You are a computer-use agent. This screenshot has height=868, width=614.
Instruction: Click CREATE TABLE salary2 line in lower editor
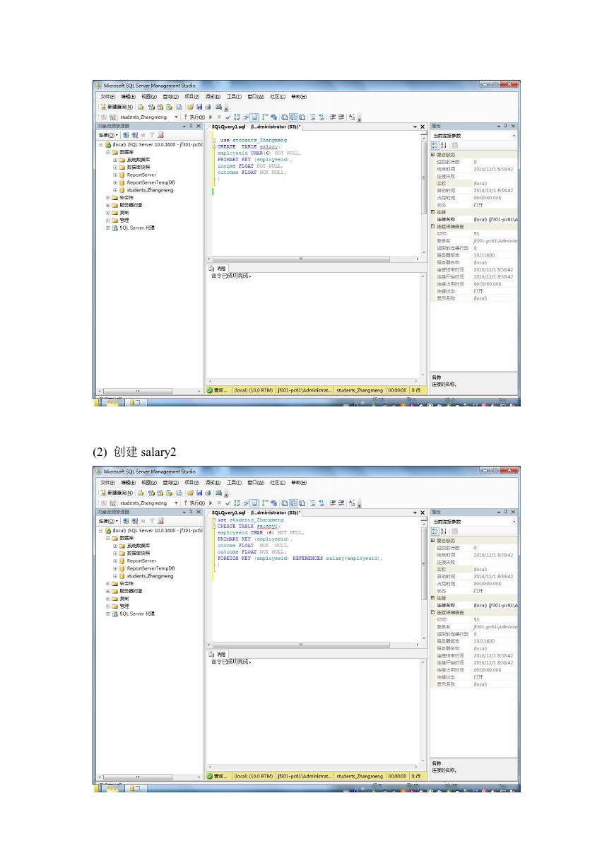point(249,526)
